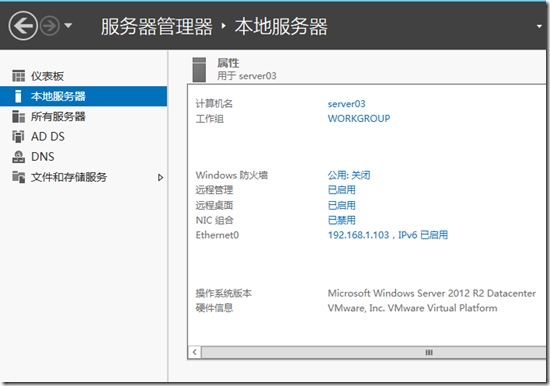The image size is (550, 386).
Task: Click the NIC 组合 label
Action: coord(215,220)
